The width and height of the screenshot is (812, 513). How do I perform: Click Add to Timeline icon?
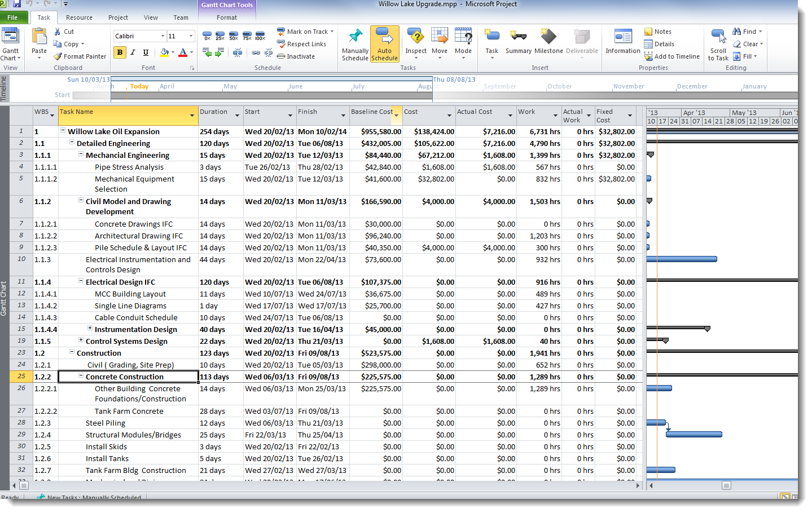(648, 56)
